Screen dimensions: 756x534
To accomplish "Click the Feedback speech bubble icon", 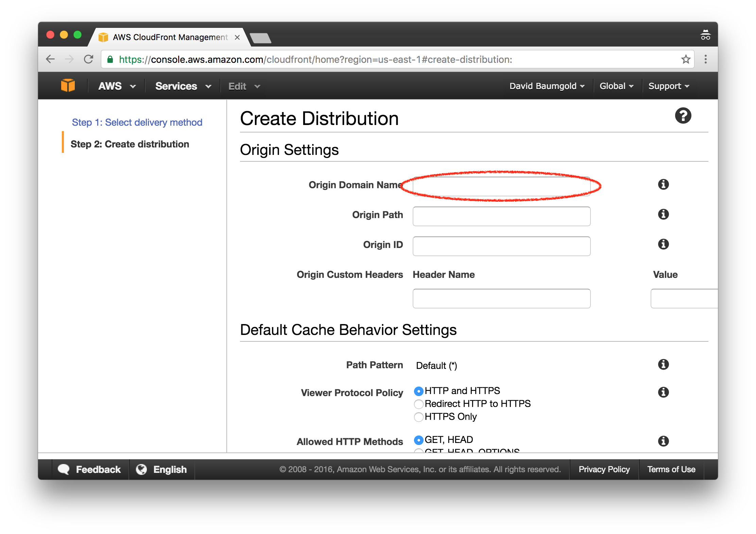I will pyautogui.click(x=64, y=469).
